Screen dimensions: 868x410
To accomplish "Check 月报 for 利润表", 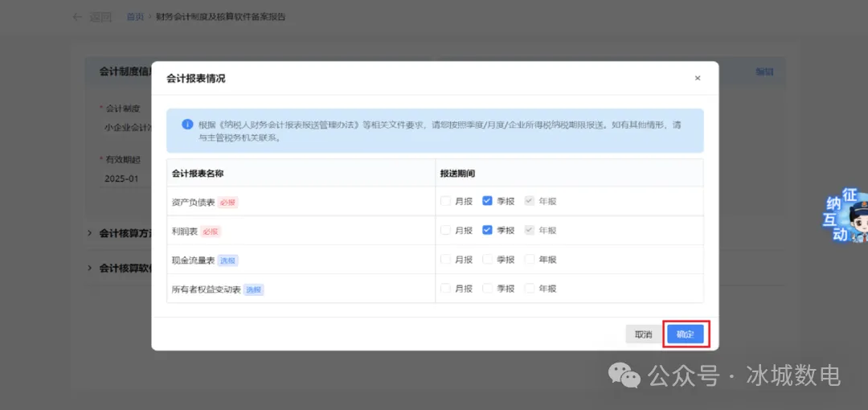I will 445,230.
